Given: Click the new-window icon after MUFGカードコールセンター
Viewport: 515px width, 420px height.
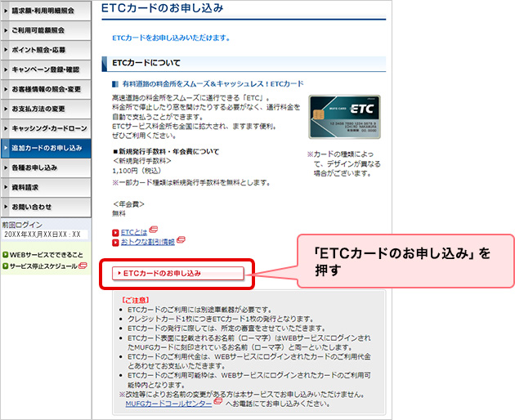Looking at the screenshot, I should pyautogui.click(x=218, y=403).
